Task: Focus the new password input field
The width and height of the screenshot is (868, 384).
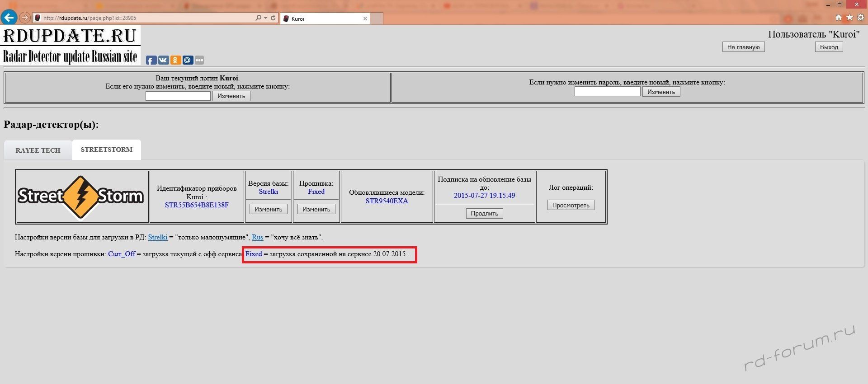Action: coord(607,92)
